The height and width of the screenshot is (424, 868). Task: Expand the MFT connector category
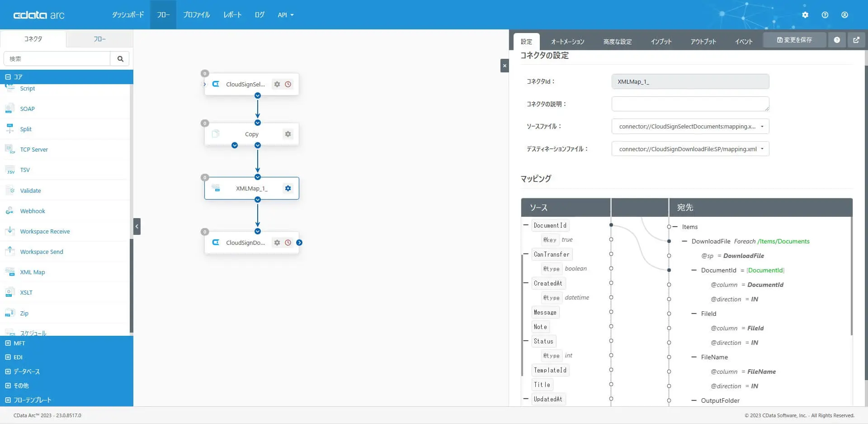pos(8,343)
